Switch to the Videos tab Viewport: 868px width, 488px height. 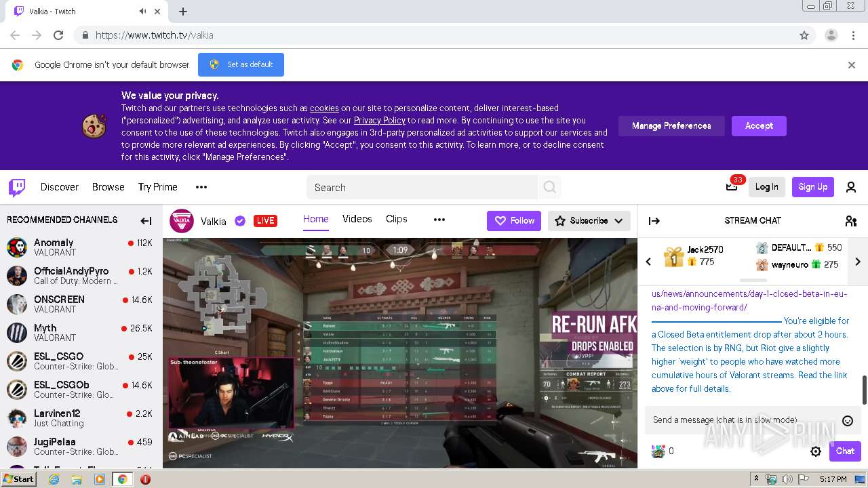pyautogui.click(x=357, y=219)
